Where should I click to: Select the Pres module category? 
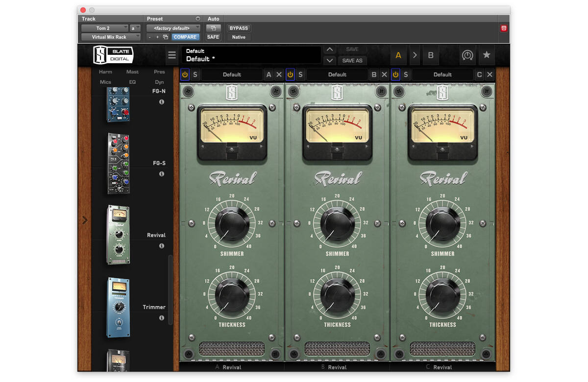(x=159, y=72)
